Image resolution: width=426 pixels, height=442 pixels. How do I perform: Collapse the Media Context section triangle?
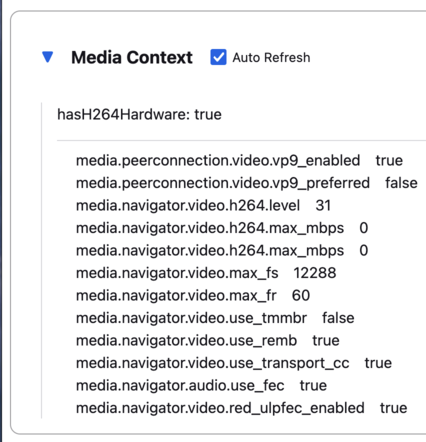(x=48, y=57)
